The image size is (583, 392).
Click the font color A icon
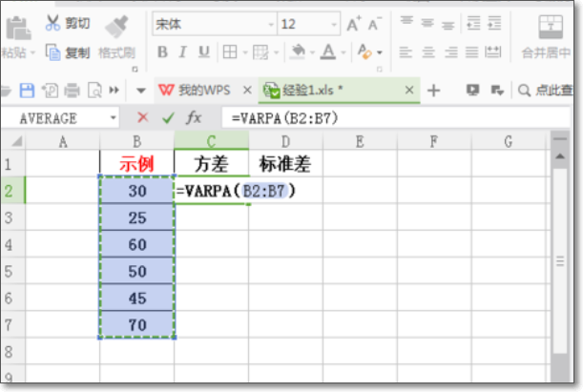[x=328, y=52]
